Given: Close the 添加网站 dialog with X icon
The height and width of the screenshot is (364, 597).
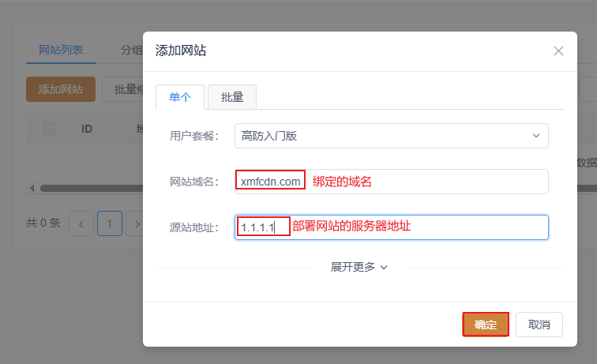Looking at the screenshot, I should tap(558, 51).
